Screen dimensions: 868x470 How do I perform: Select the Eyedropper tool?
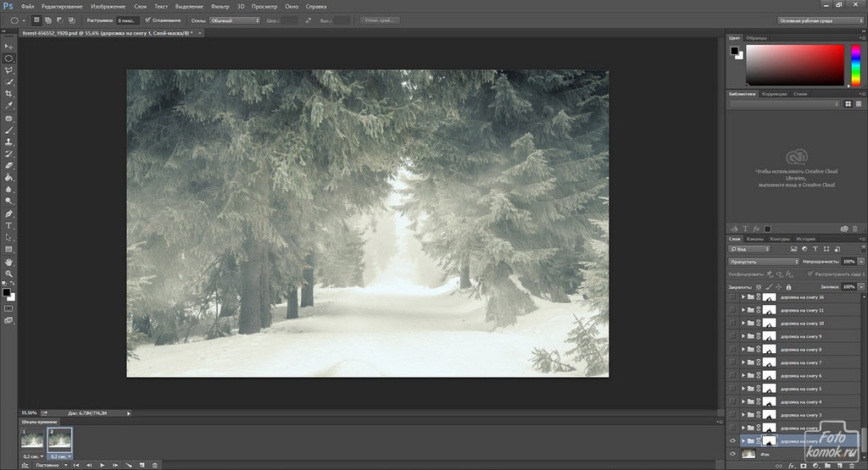[8, 106]
